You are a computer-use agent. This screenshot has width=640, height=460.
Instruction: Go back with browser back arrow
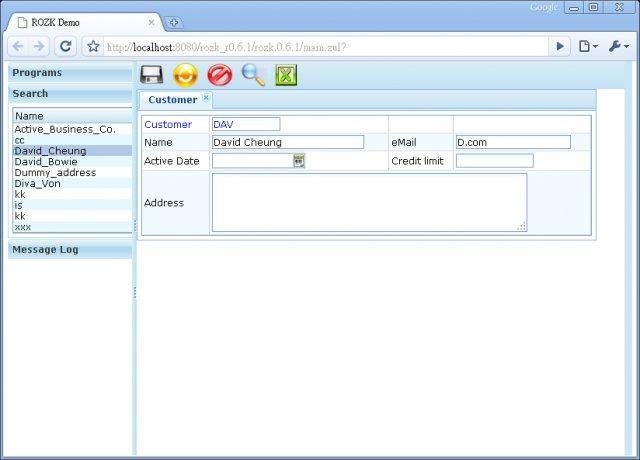point(18,47)
